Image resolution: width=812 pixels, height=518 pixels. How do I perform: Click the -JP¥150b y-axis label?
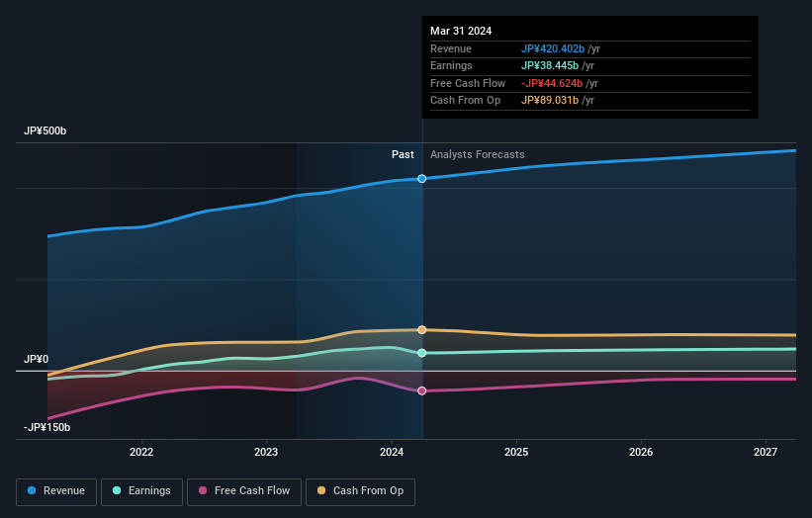point(47,427)
